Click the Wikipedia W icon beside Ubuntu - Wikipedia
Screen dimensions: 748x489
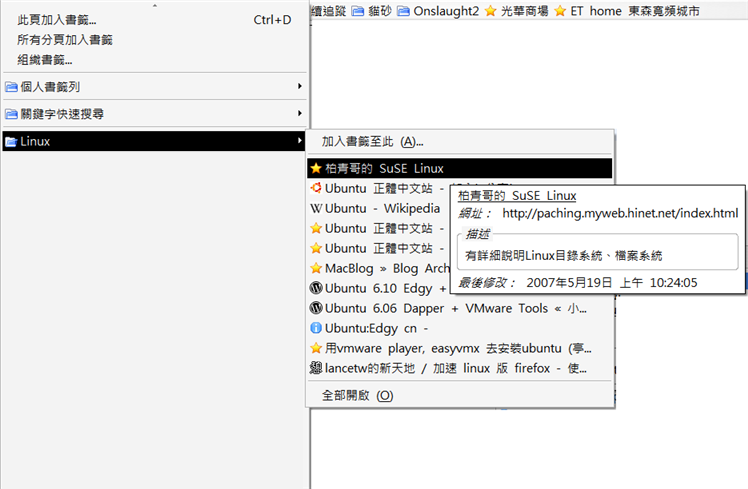click(x=316, y=208)
